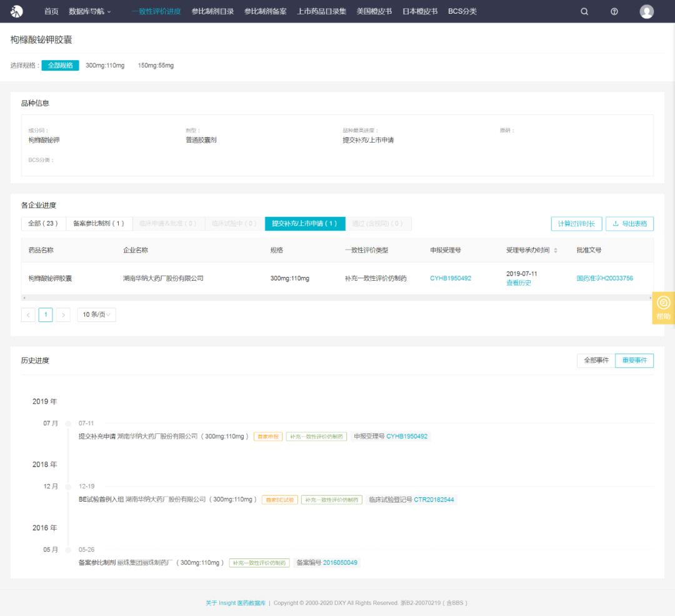Click 申报受理号 column header
675x616 pixels.
tap(446, 250)
